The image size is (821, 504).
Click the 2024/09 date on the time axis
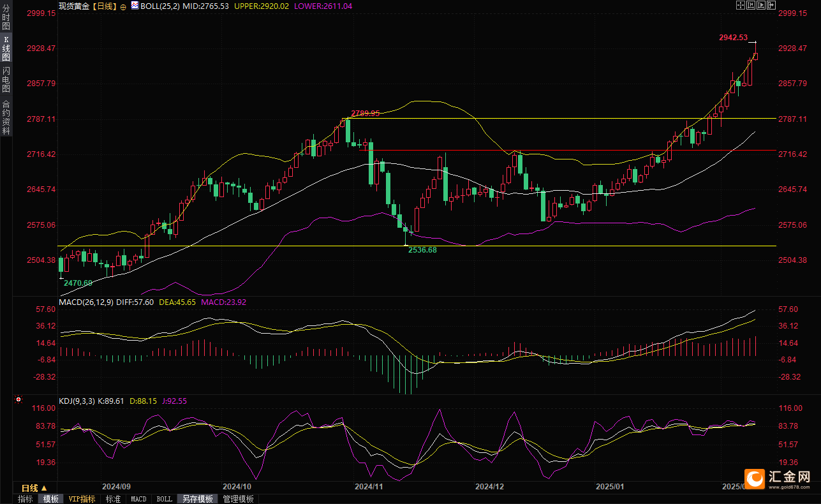117,486
